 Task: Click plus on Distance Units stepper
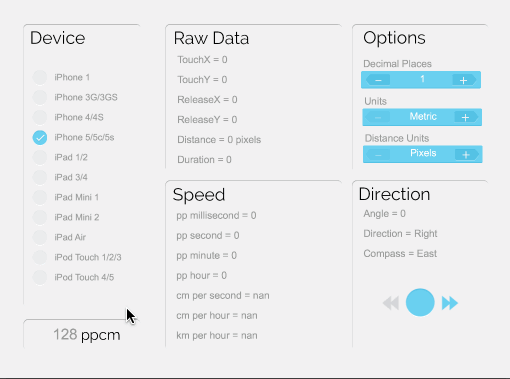(x=466, y=155)
